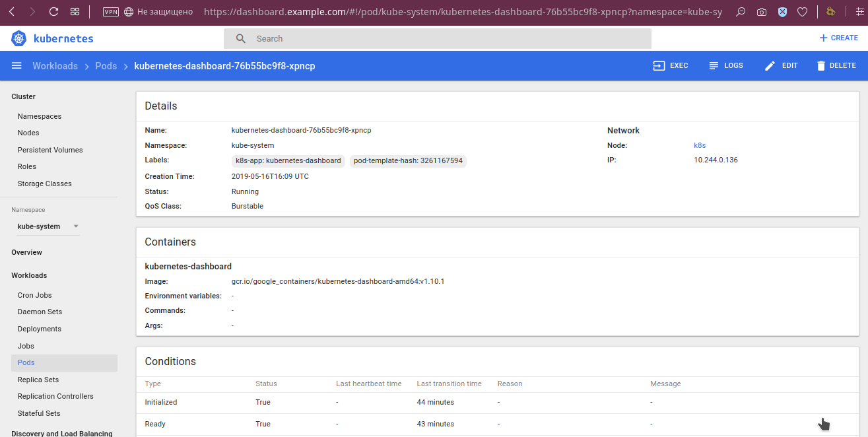Screen dimensions: 868x437
Task: Click label k8s-app: kubernetes-dashboard chip
Action: point(288,160)
